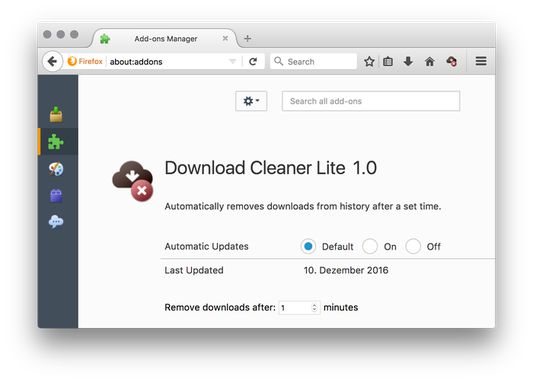The image size is (533, 382).
Task: Click the Search all add-ons field
Action: pyautogui.click(x=371, y=101)
